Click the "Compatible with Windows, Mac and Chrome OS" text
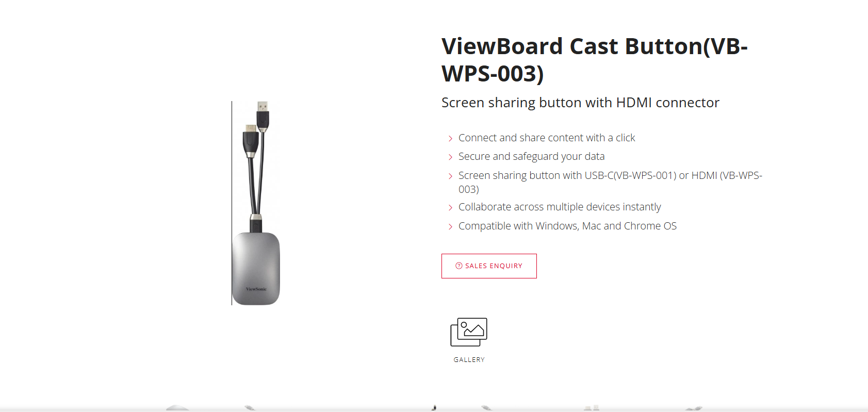 pyautogui.click(x=567, y=226)
